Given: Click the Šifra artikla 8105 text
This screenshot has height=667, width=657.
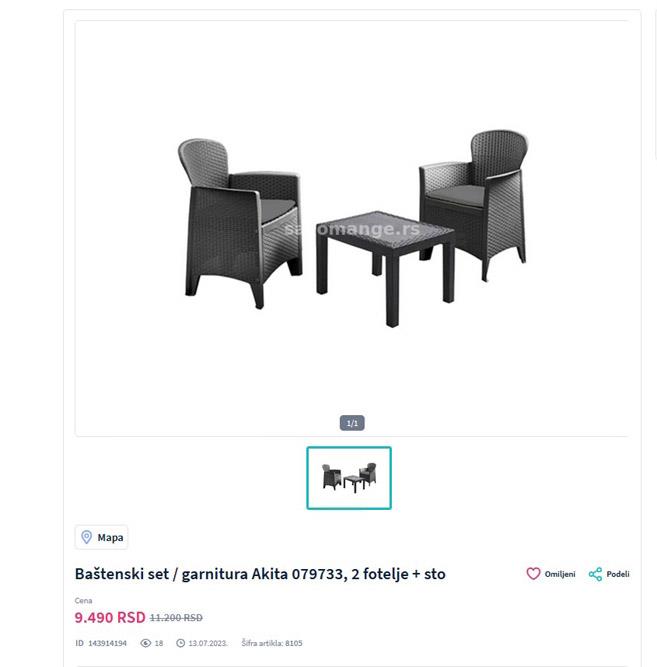Looking at the screenshot, I should click(x=272, y=643).
